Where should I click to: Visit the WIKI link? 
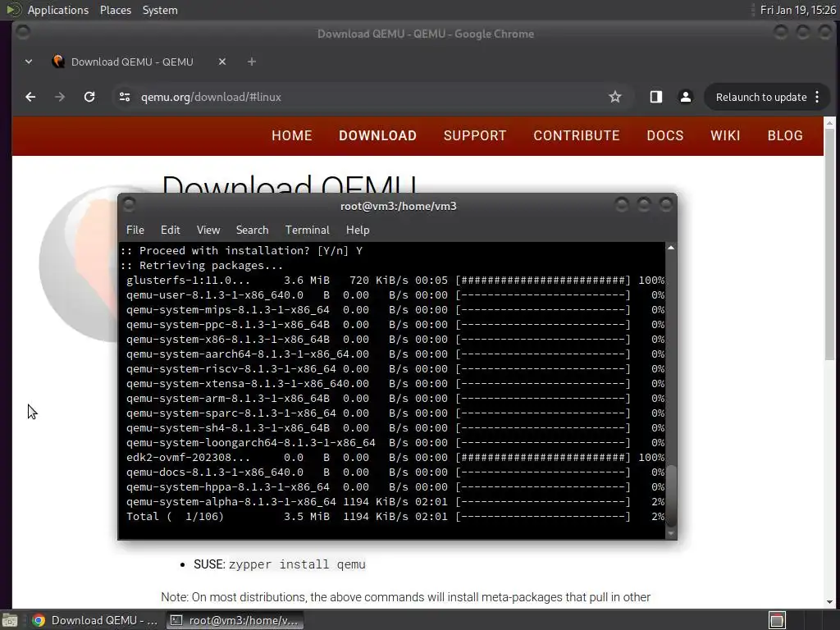(725, 135)
